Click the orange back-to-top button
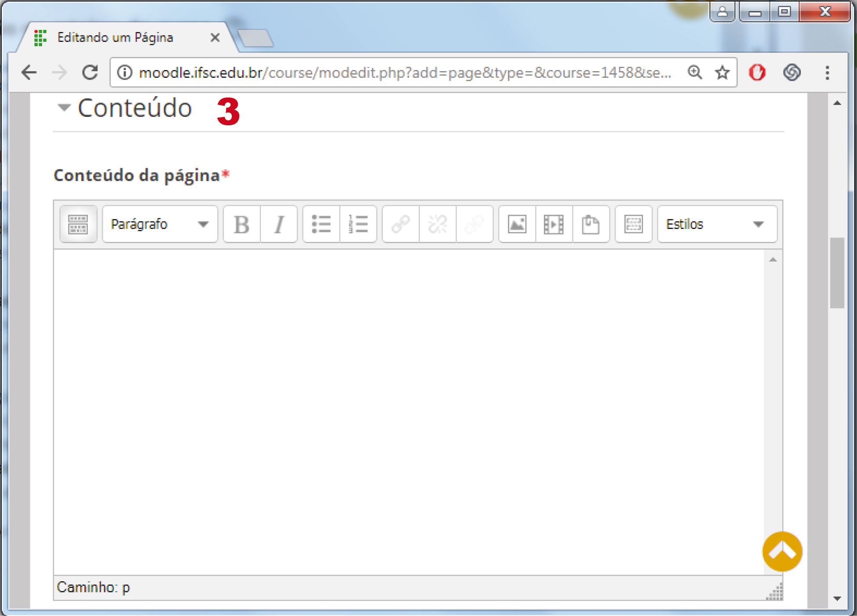 click(x=782, y=551)
